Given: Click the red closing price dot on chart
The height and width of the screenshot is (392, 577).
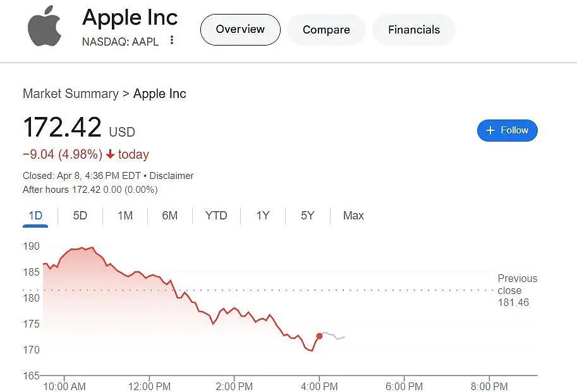Looking at the screenshot, I should pos(319,336).
